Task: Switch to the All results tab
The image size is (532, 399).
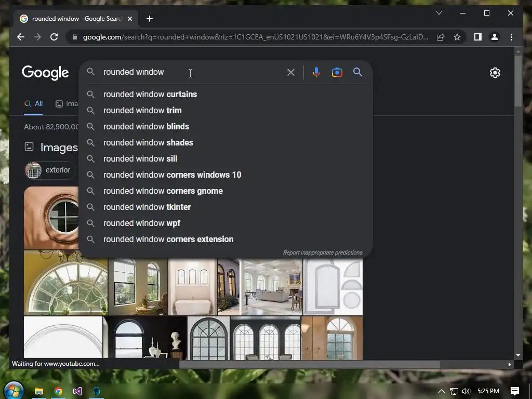Action: 33,104
